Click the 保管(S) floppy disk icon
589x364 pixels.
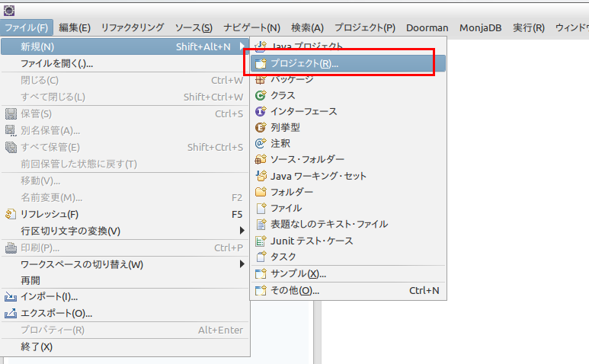pyautogui.click(x=11, y=113)
